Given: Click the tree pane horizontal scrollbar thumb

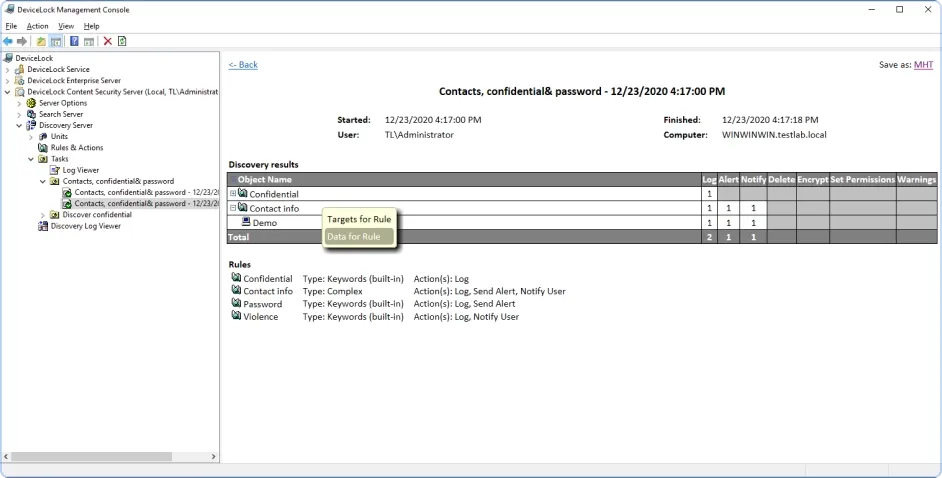Looking at the screenshot, I should (x=91, y=456).
